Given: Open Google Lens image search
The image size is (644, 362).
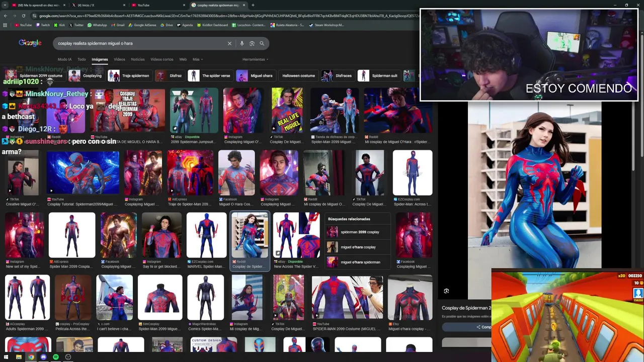Looking at the screenshot, I should [x=252, y=43].
